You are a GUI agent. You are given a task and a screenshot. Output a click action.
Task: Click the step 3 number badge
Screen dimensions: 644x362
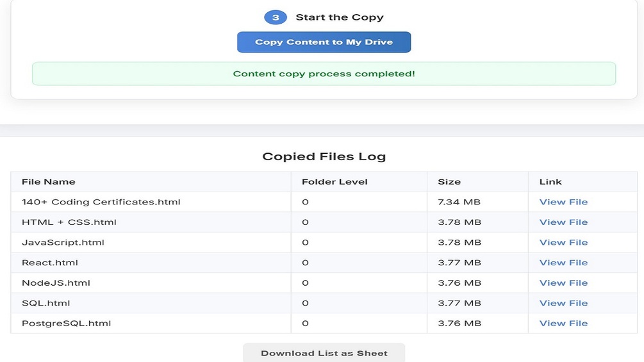tap(276, 17)
